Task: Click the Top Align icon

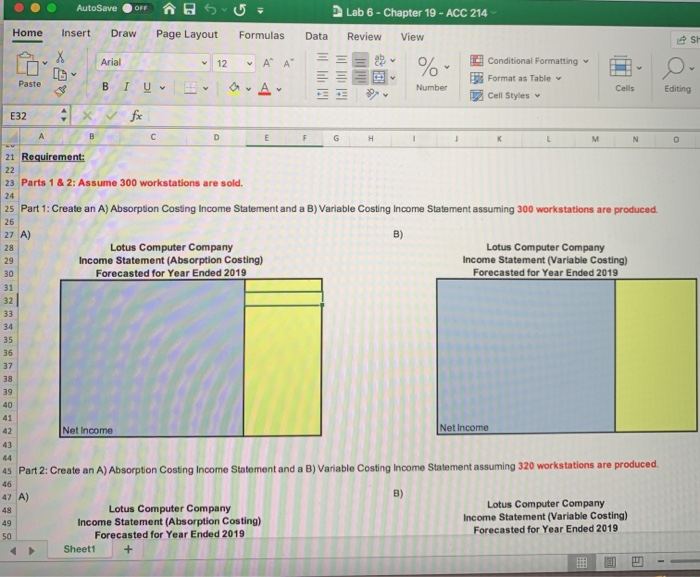Action: tap(322, 59)
